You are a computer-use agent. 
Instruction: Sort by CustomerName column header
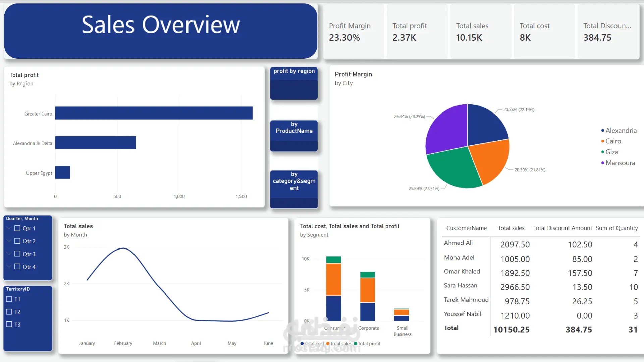pos(466,228)
